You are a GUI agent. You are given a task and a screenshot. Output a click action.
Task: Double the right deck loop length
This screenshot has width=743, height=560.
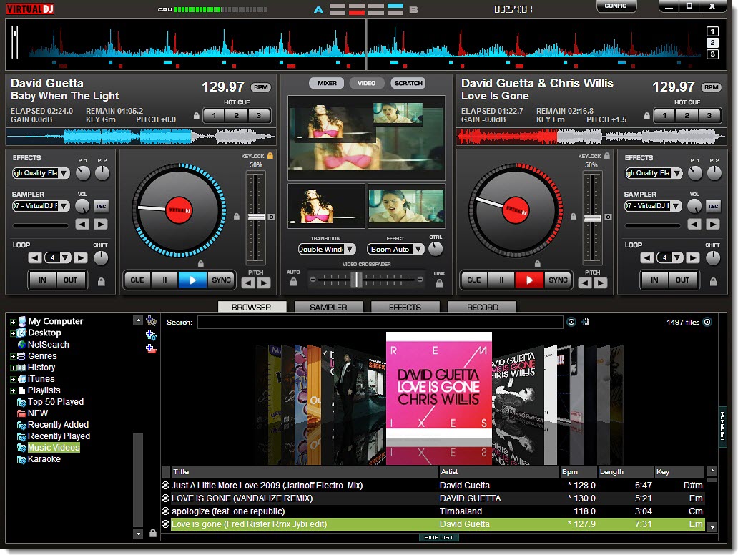pyautogui.click(x=693, y=258)
